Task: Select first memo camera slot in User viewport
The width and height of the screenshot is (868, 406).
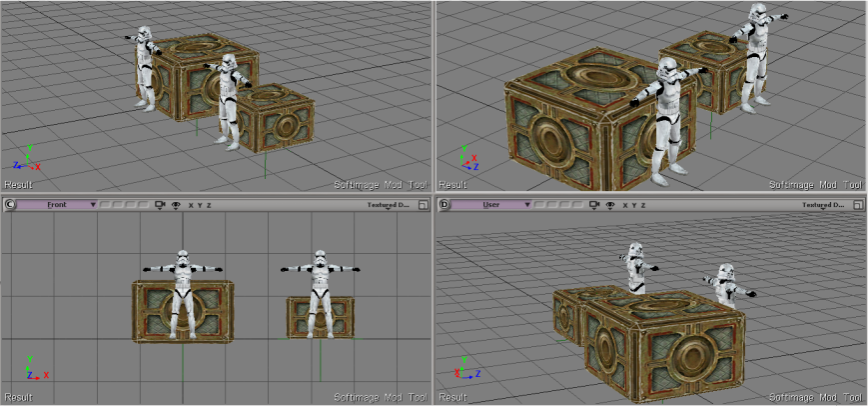Action: click(539, 204)
